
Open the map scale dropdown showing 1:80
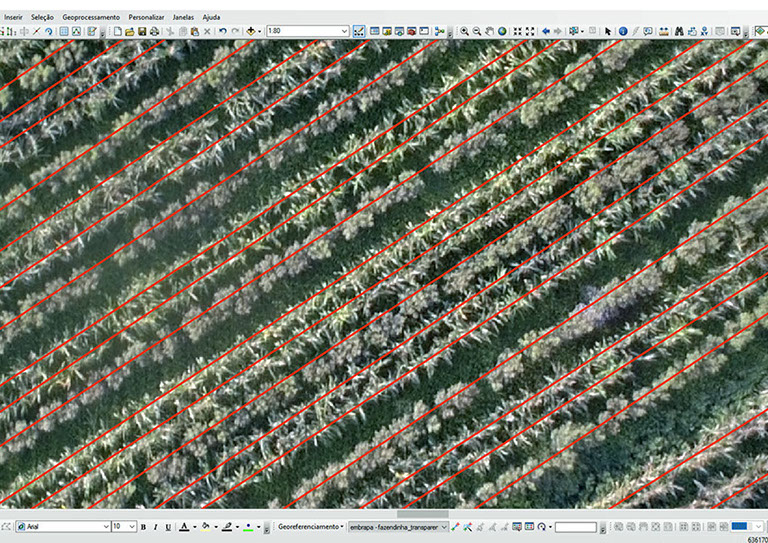(x=345, y=32)
